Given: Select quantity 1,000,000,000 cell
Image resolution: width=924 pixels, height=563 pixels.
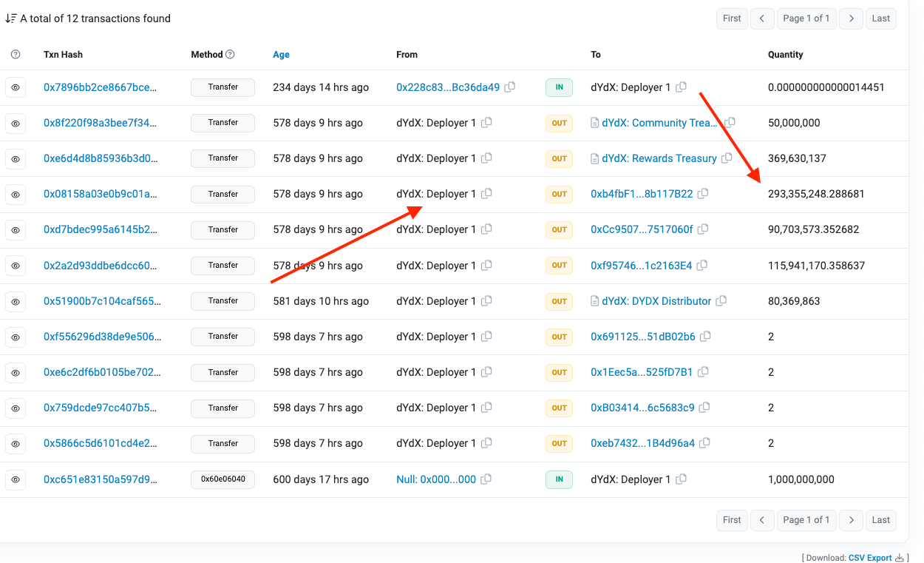Looking at the screenshot, I should click(801, 479).
